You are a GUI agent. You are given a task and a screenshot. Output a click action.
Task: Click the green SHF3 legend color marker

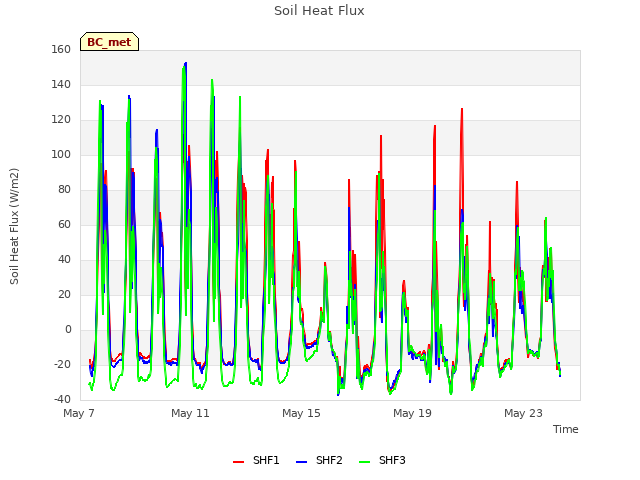point(364,462)
